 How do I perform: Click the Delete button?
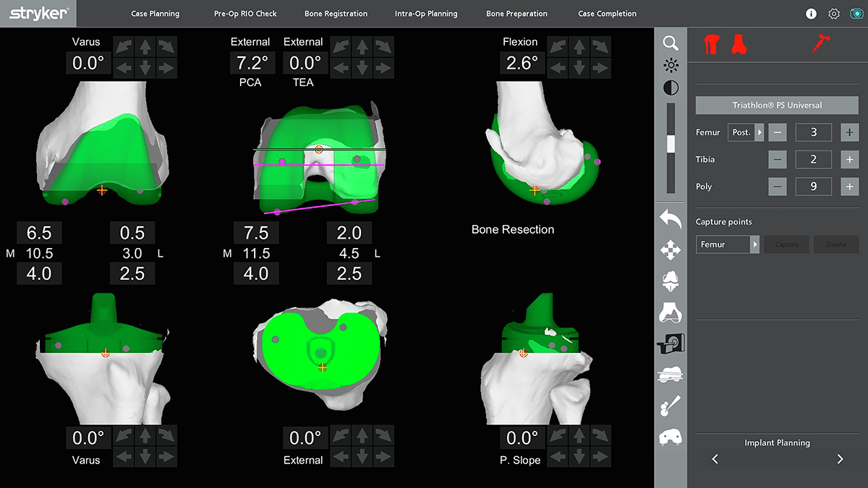(836, 244)
